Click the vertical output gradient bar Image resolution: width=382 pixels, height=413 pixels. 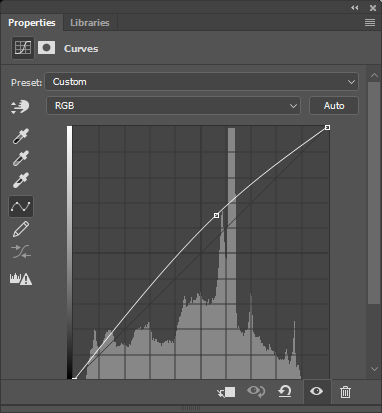(x=69, y=252)
